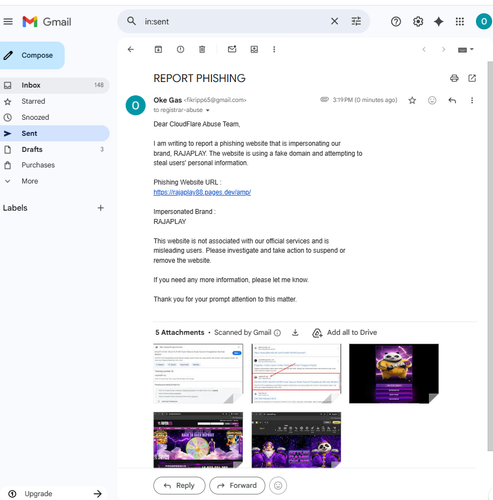Clear the search with the X icon

pyautogui.click(x=334, y=21)
